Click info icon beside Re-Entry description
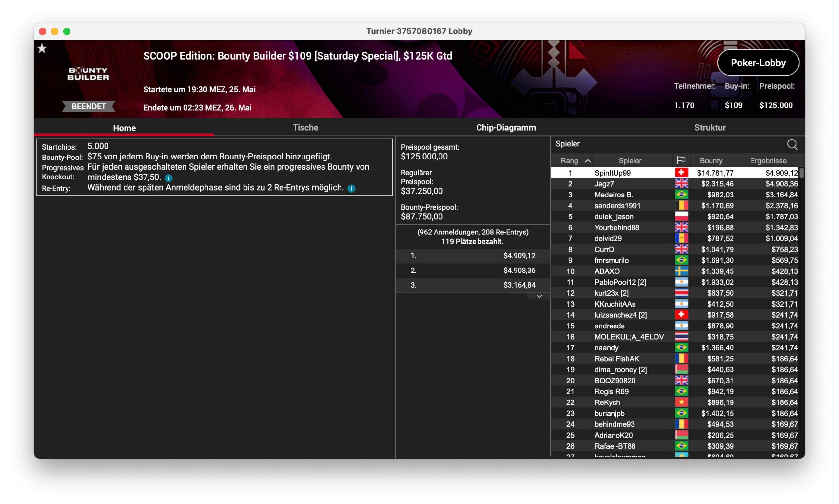The height and width of the screenshot is (504, 839). pos(351,189)
